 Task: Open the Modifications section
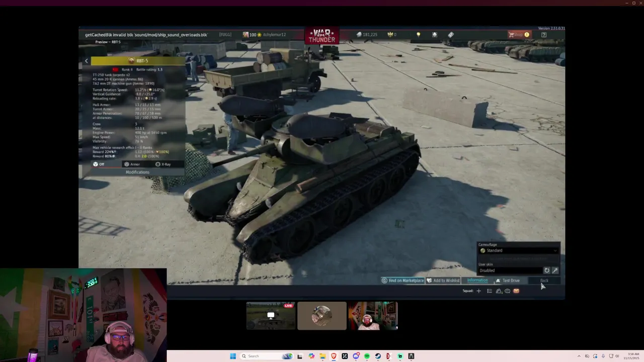click(x=137, y=172)
